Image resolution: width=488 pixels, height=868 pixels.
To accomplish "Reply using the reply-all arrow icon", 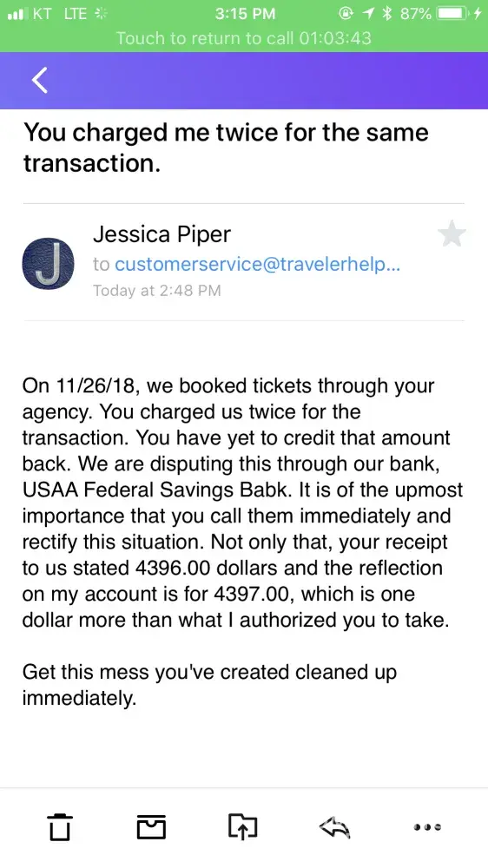I will coord(335,827).
